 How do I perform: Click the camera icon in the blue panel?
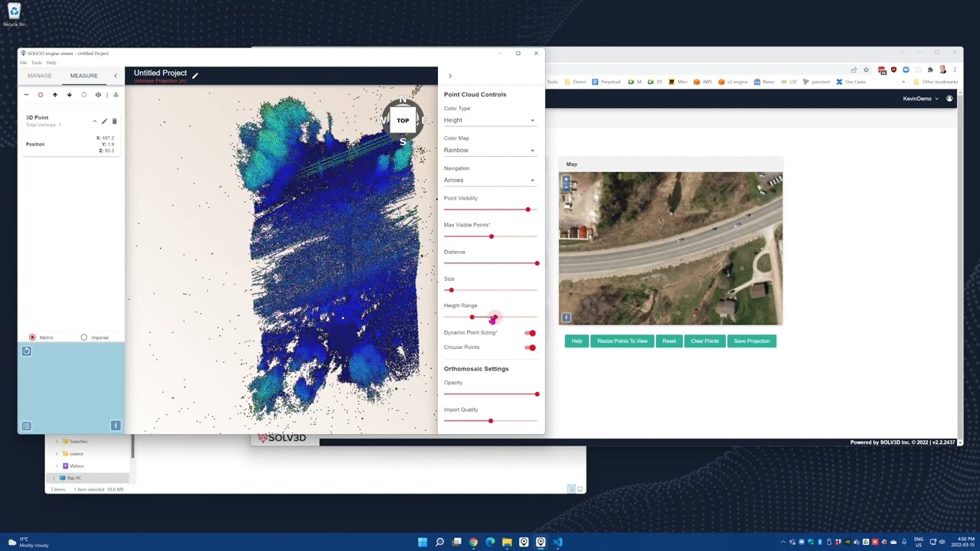(26, 351)
